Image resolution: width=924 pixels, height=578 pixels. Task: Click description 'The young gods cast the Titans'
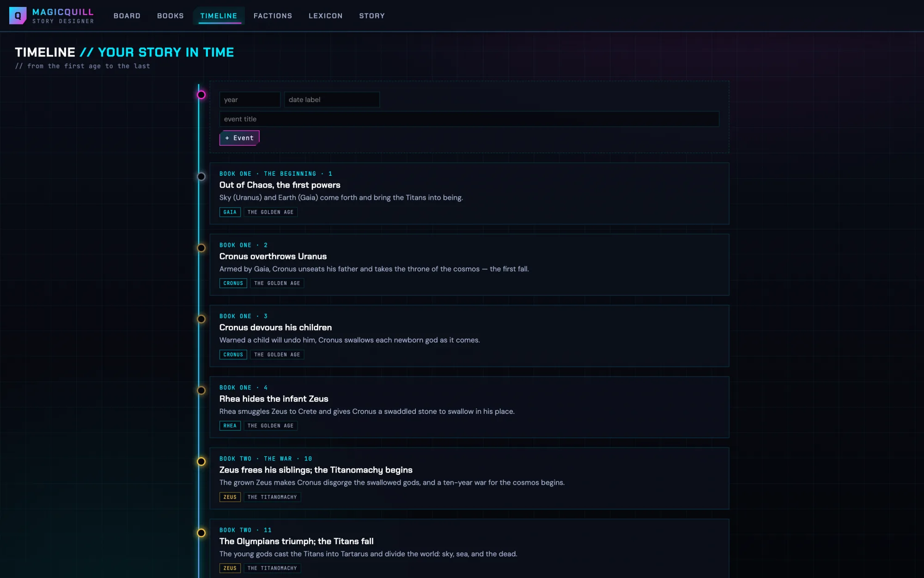click(368, 553)
